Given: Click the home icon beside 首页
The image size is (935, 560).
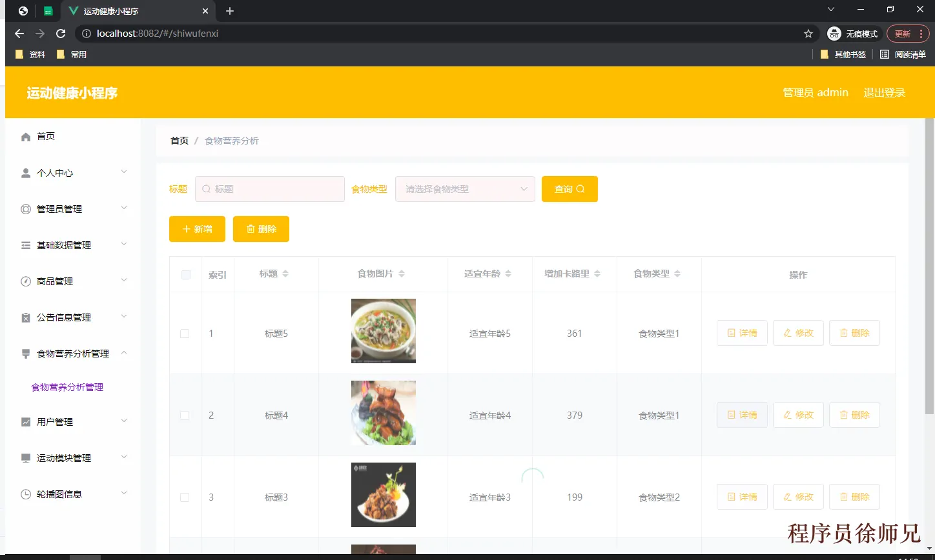Looking at the screenshot, I should [x=26, y=137].
